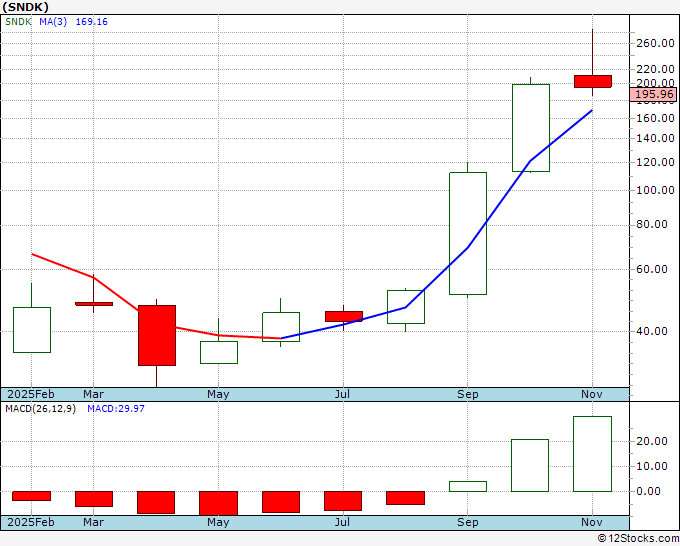Click the red May MACD bar
Viewport: 680px width, 546px height.
[219, 503]
